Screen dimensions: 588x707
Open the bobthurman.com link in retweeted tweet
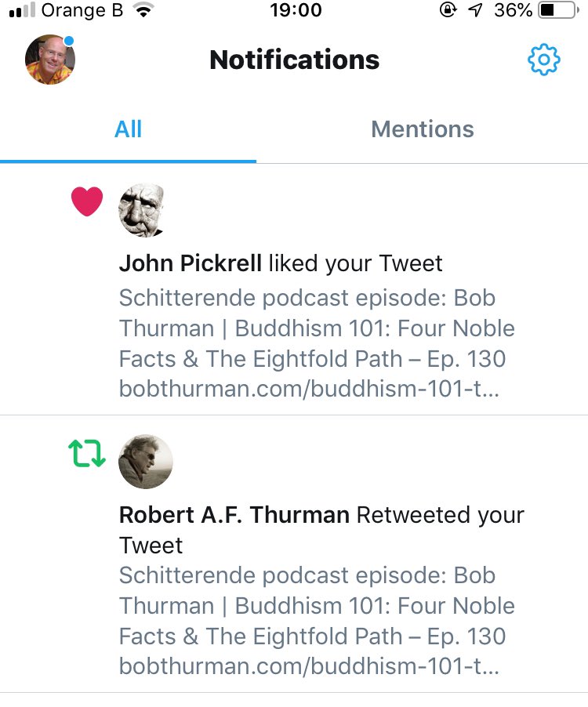(309, 666)
